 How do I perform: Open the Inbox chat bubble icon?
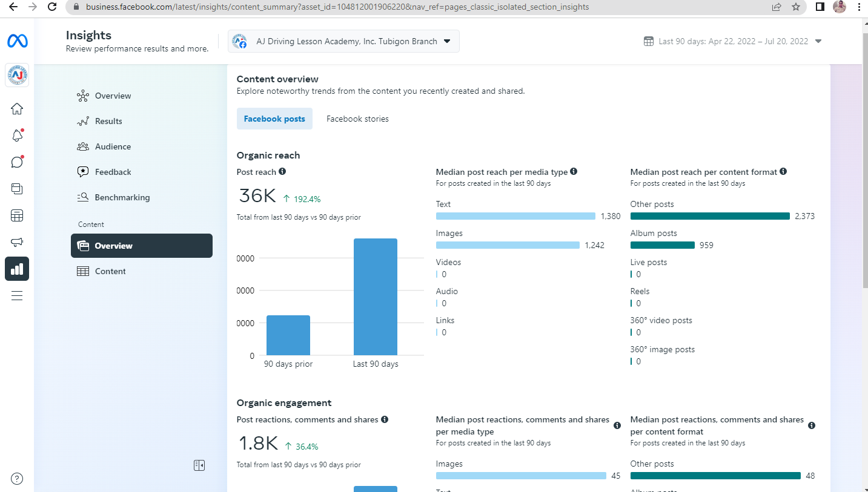click(17, 162)
